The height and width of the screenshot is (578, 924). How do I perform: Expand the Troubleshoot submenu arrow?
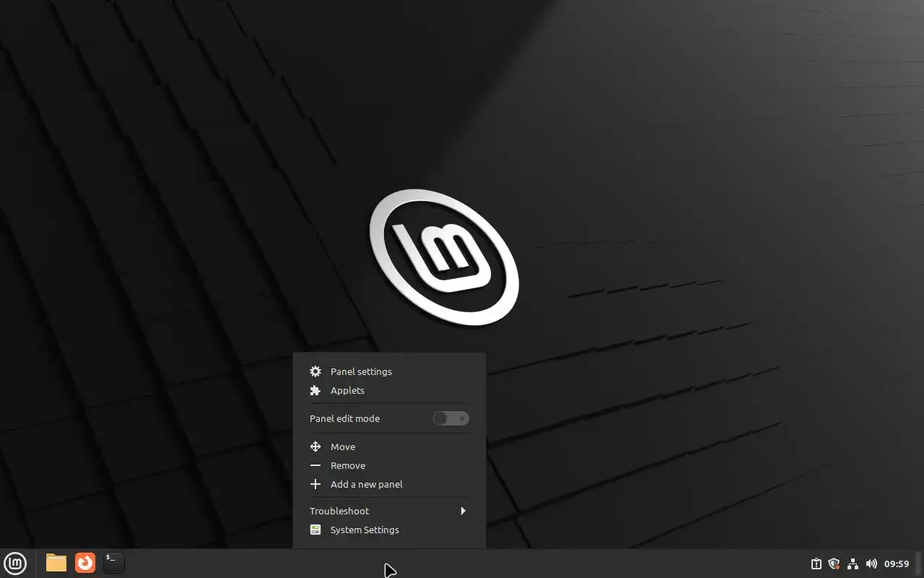pyautogui.click(x=463, y=511)
